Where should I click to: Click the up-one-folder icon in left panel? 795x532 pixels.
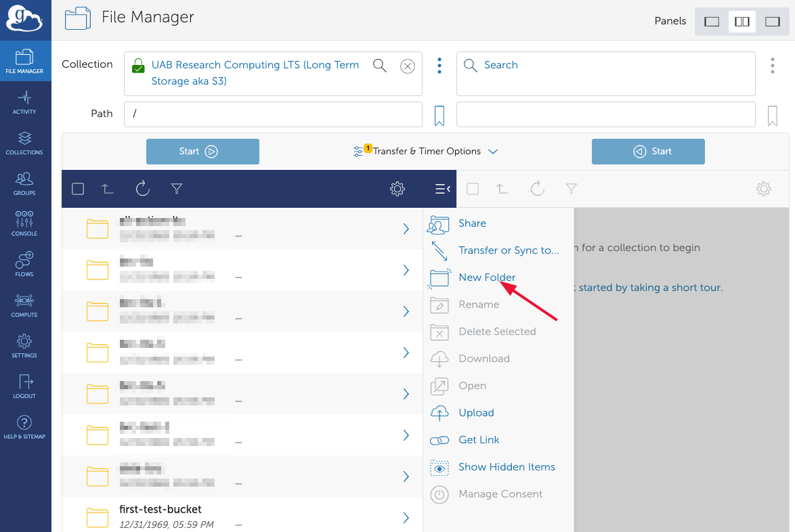coord(108,189)
